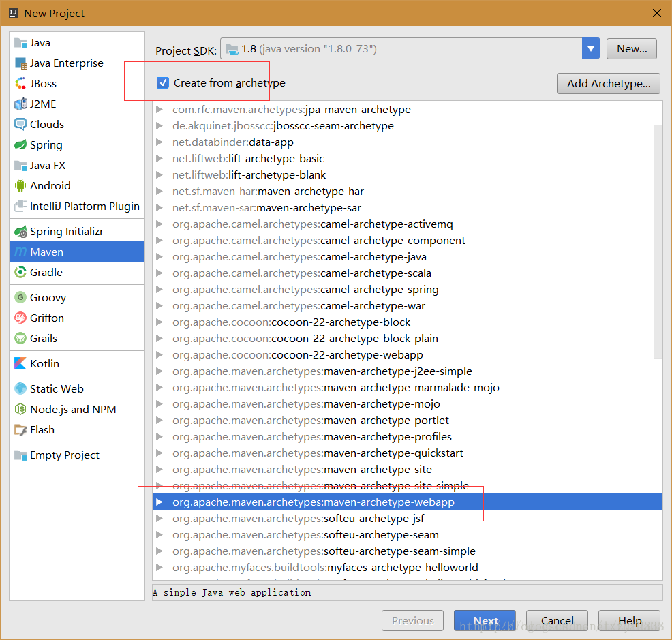Click the Java Enterprise icon
The width and height of the screenshot is (672, 640).
click(x=20, y=63)
